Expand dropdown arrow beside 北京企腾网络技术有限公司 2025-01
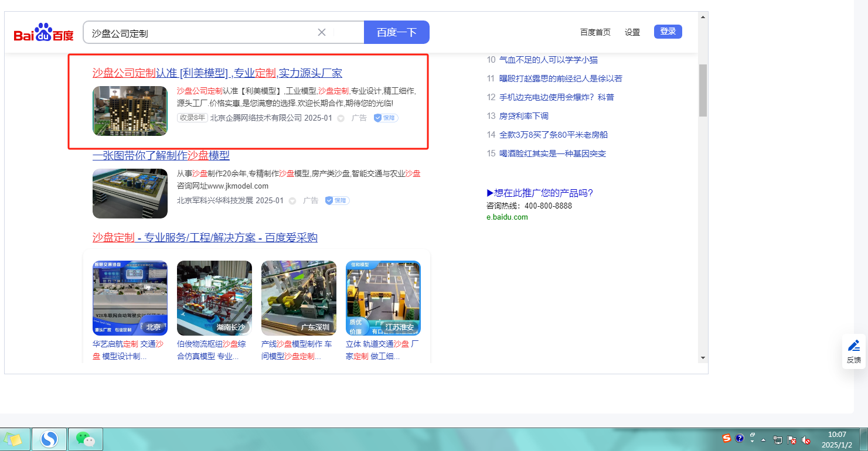This screenshot has width=868, height=451. [x=341, y=118]
